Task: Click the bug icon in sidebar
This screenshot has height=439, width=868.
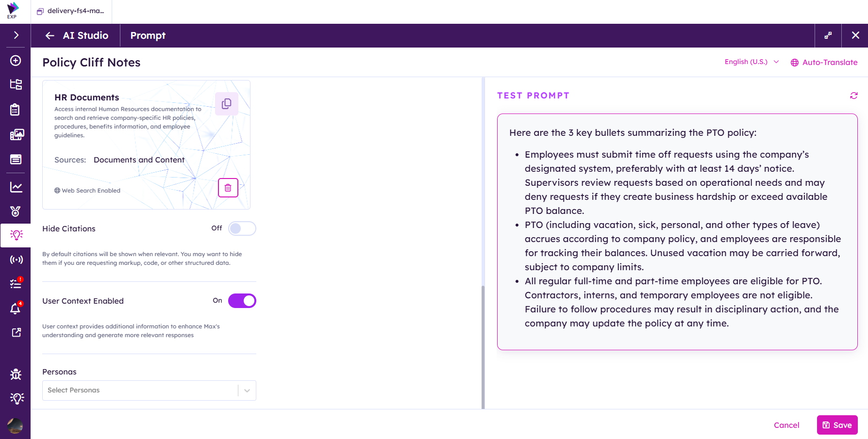Action: point(16,374)
